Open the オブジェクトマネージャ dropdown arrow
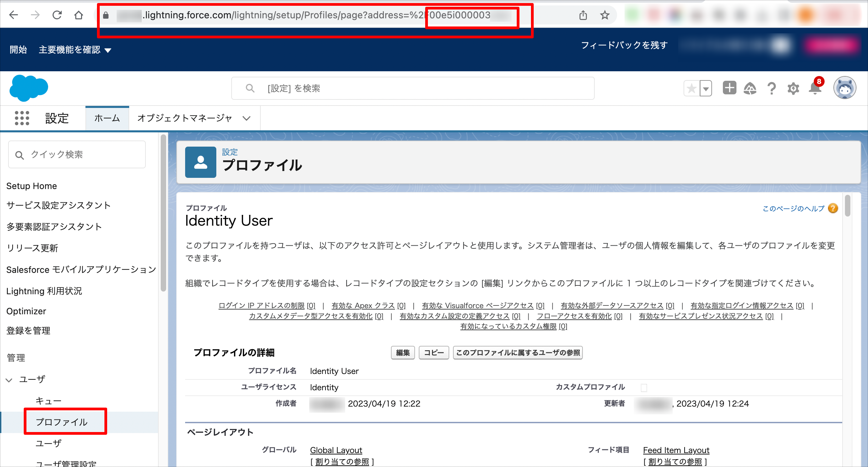Screen dimensions: 868x467 [246, 118]
